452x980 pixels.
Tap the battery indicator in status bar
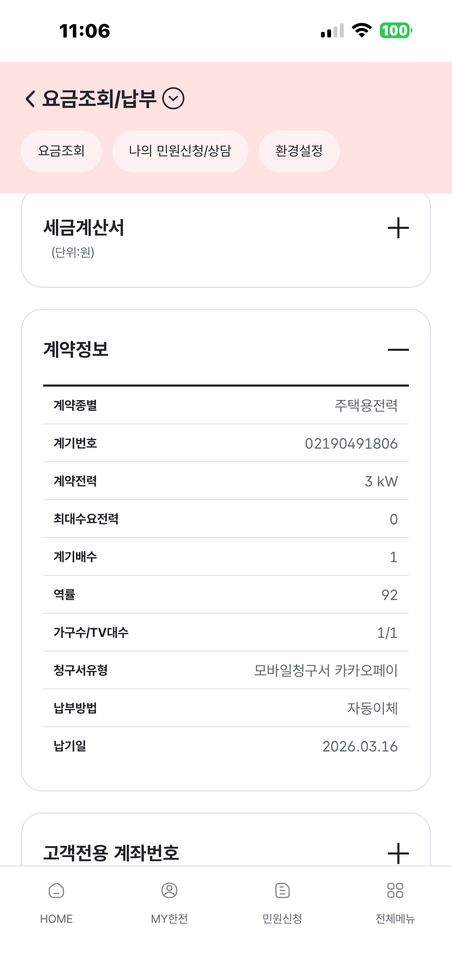tap(395, 30)
